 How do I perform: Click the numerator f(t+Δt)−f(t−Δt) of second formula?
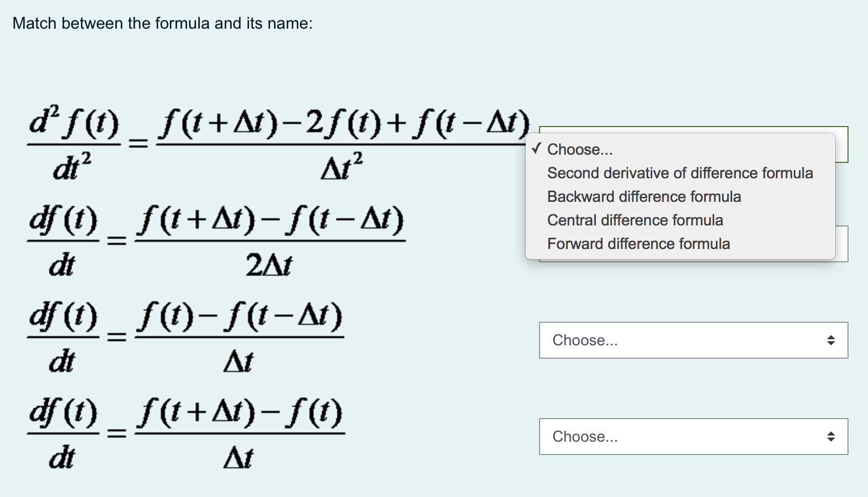[270, 221]
